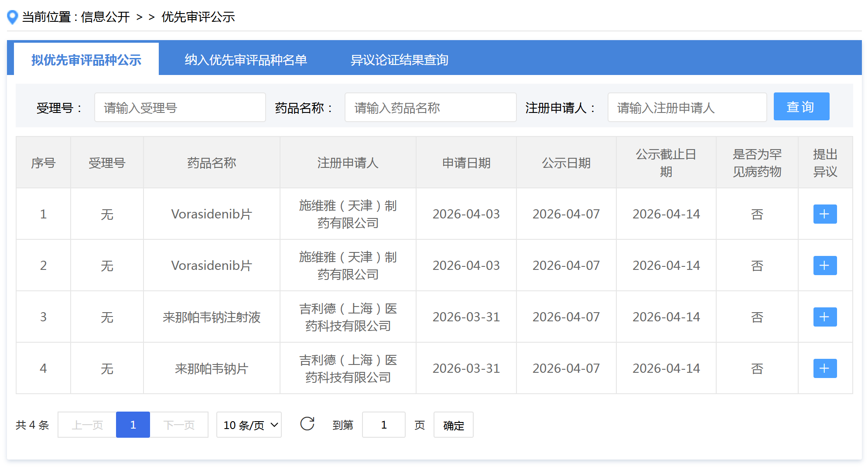868x470 pixels.
Task: Click the plus icon for 来那帕韦钠片
Action: pos(824,368)
